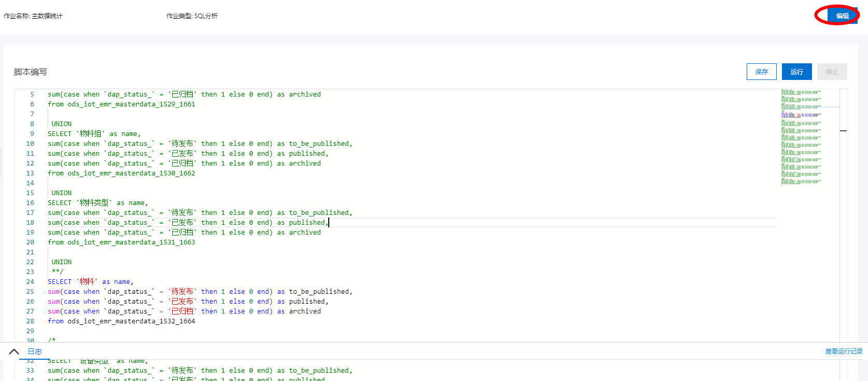This screenshot has width=868, height=381.
Task: Click line 13 table ods_iot_emr_masterdata_1530_1662
Action: pos(131,173)
